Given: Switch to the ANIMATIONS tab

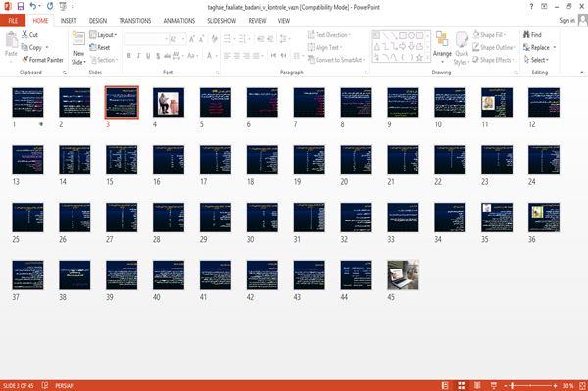Looking at the screenshot, I should [x=179, y=21].
